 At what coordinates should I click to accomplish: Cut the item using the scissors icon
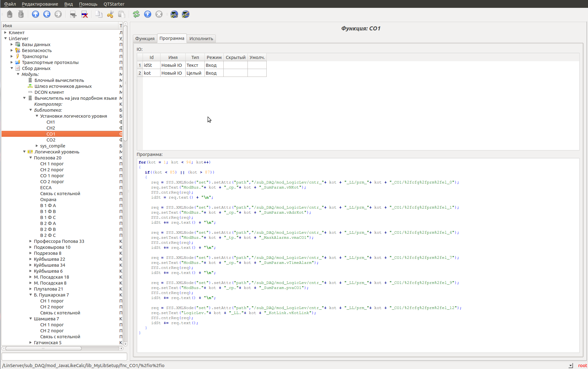[110, 14]
